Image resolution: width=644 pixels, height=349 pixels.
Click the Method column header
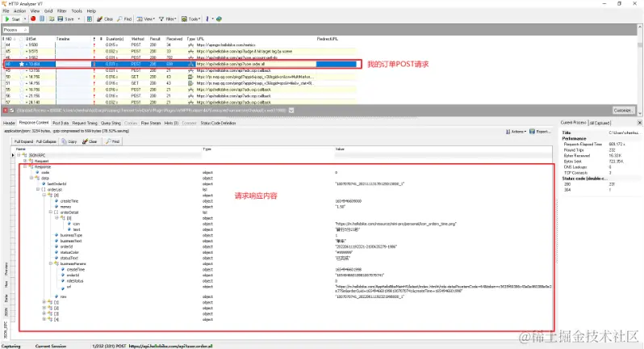137,39
